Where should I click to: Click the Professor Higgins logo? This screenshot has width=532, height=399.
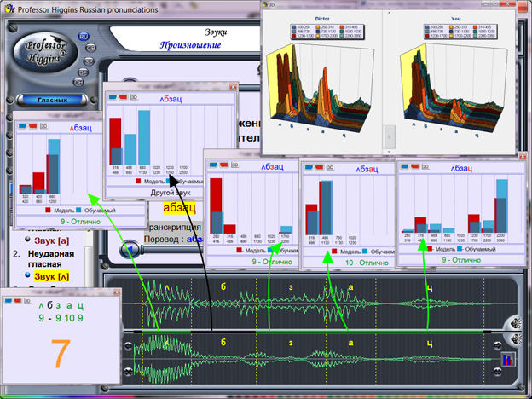click(x=45, y=51)
